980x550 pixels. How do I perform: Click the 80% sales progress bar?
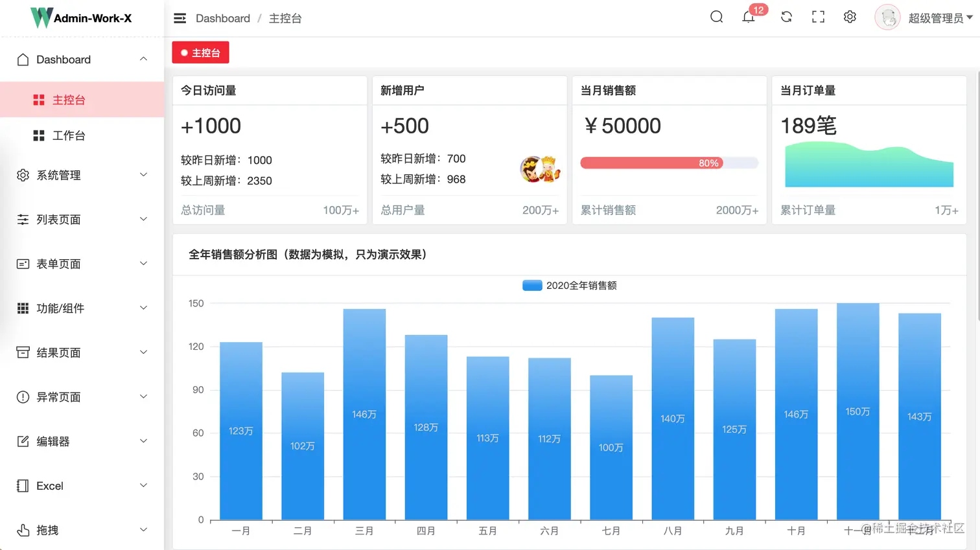click(668, 163)
